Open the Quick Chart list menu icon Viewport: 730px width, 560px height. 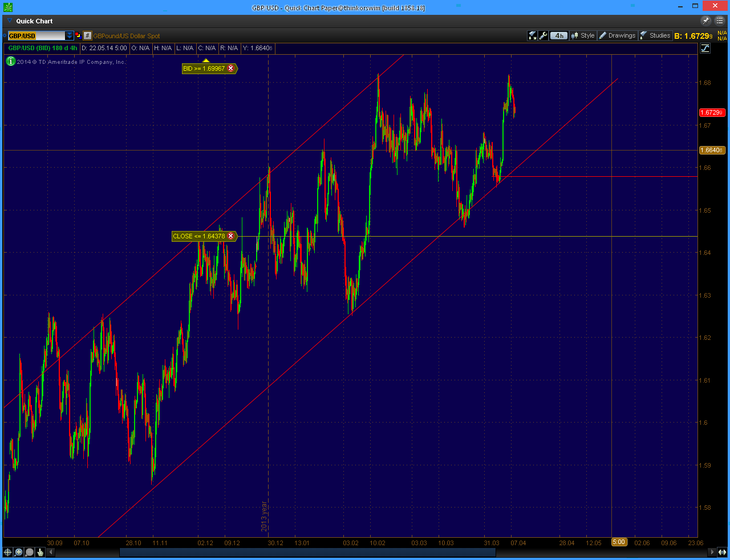[x=720, y=21]
